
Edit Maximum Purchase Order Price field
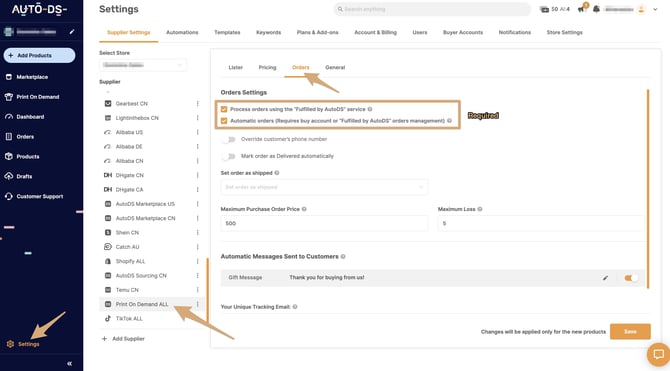pos(324,223)
